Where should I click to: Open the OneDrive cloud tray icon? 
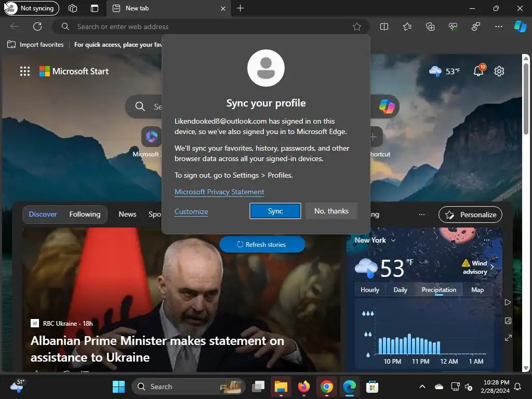coord(438,387)
